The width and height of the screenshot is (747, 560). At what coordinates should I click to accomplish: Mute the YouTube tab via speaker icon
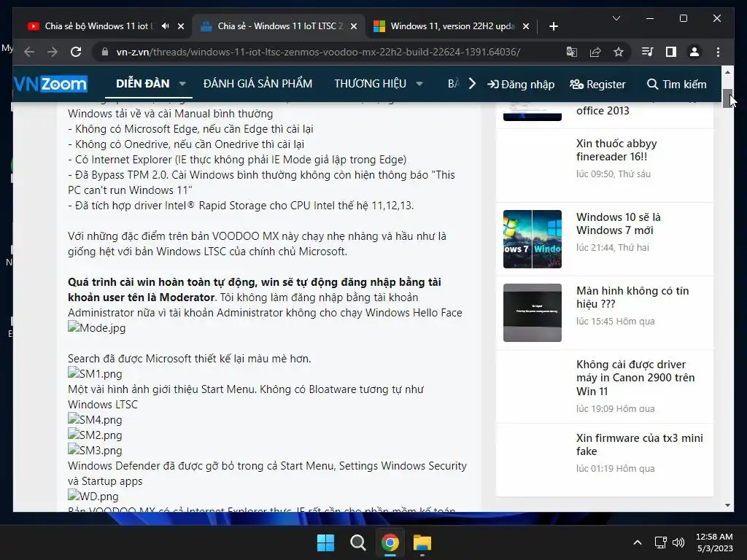point(166,26)
